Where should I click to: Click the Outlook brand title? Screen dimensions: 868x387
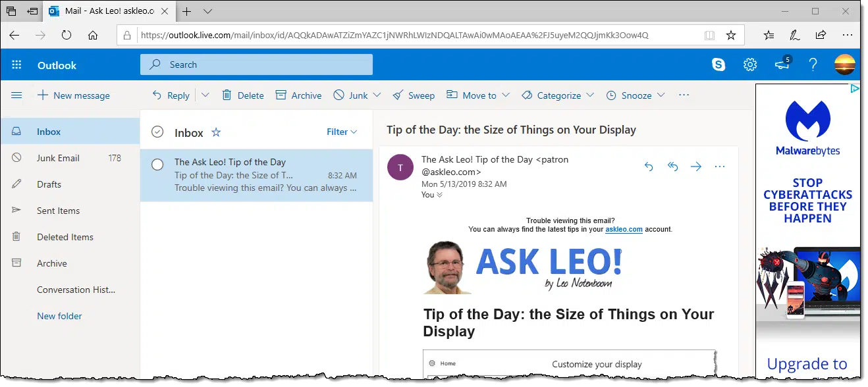click(x=57, y=65)
